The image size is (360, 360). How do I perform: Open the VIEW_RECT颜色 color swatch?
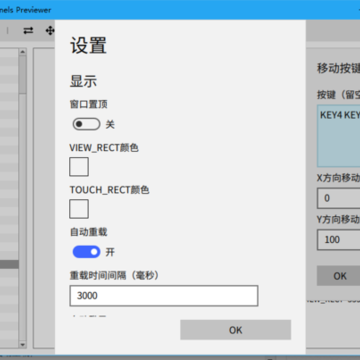(x=79, y=167)
